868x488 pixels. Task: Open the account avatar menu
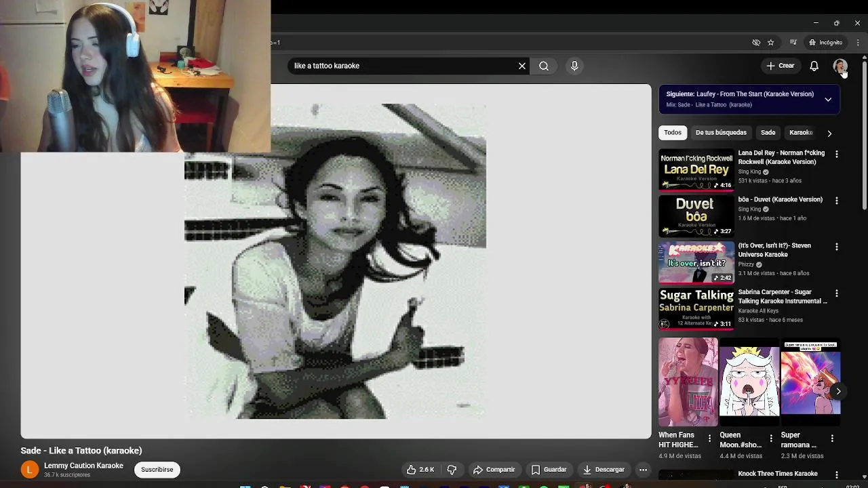pyautogui.click(x=840, y=66)
